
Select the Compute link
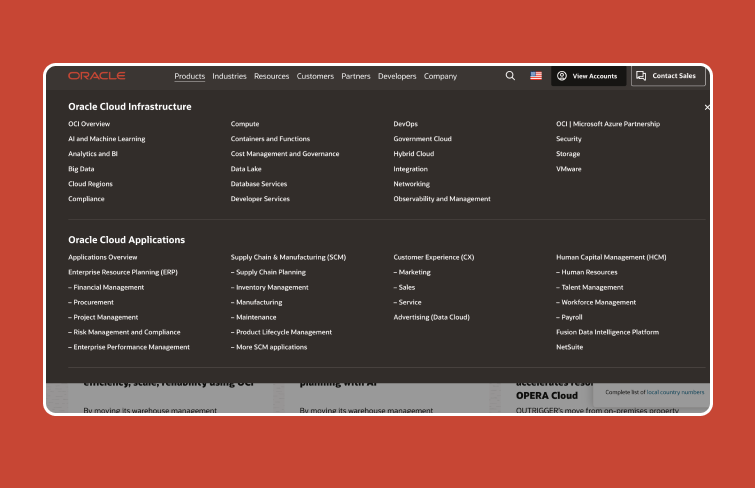pos(245,124)
